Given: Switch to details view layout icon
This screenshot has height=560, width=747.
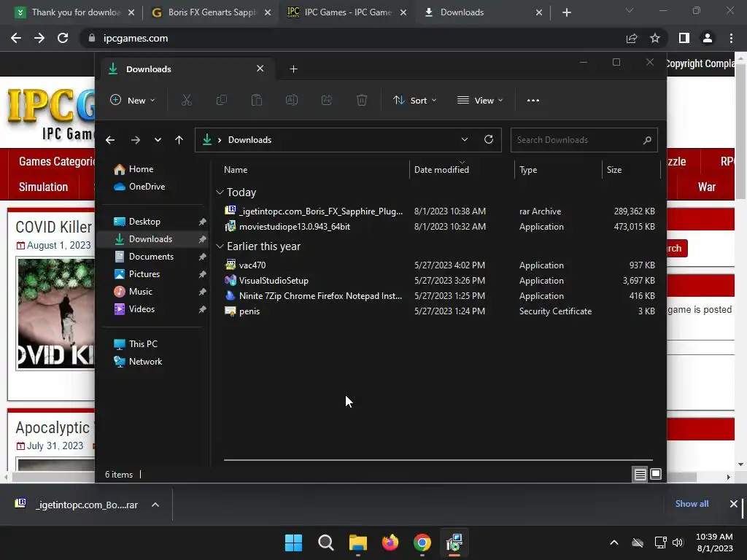Looking at the screenshot, I should point(640,474).
